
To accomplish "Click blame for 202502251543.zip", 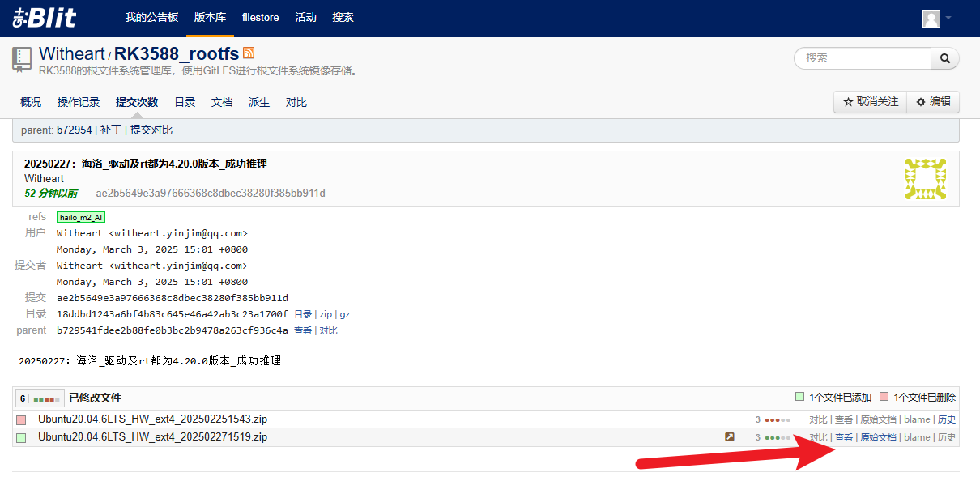I will (917, 419).
